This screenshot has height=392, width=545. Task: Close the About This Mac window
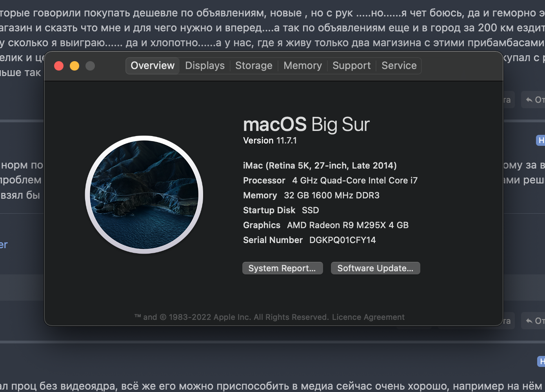pos(59,66)
